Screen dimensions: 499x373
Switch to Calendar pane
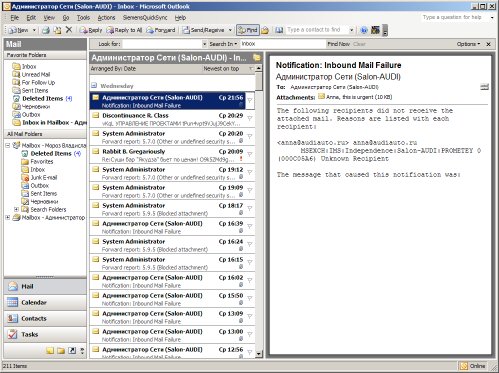(x=45, y=302)
